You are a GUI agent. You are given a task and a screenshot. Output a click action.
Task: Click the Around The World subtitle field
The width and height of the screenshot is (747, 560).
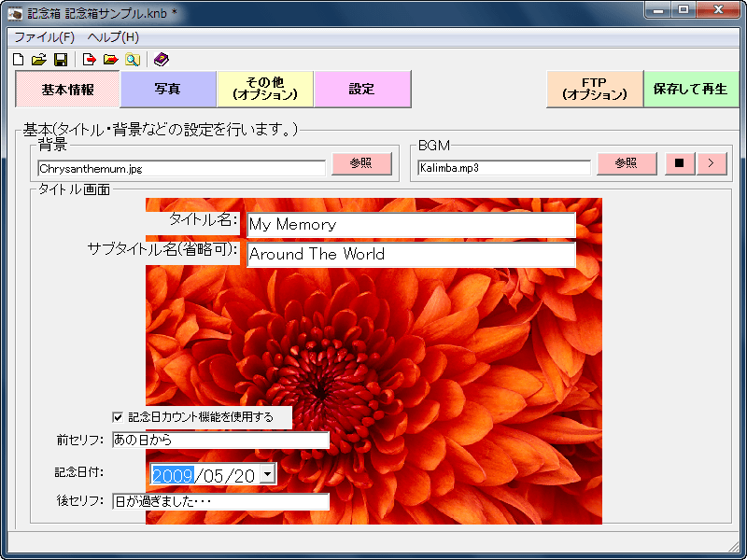coord(411,254)
